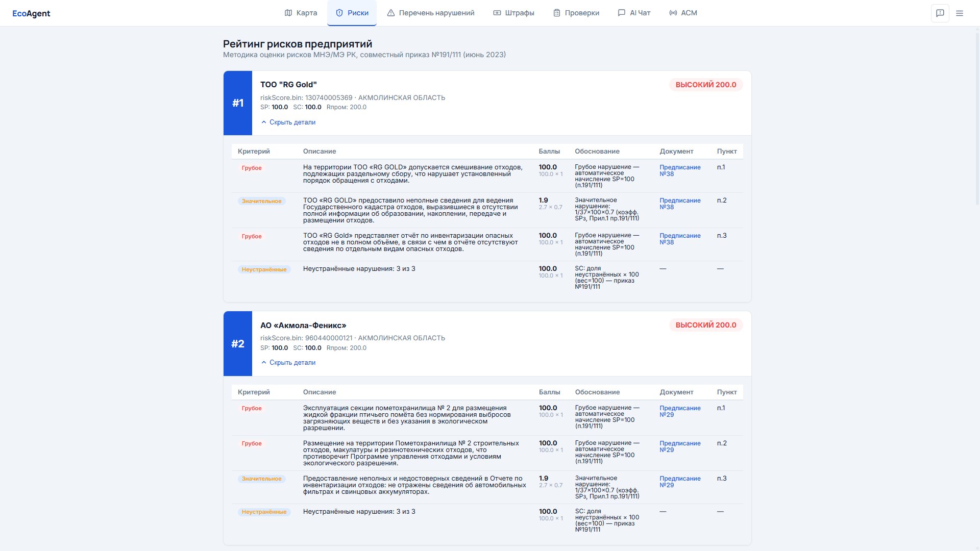The width and height of the screenshot is (980, 551).
Task: Click the radio signal icon beside АСМ
Action: (673, 13)
